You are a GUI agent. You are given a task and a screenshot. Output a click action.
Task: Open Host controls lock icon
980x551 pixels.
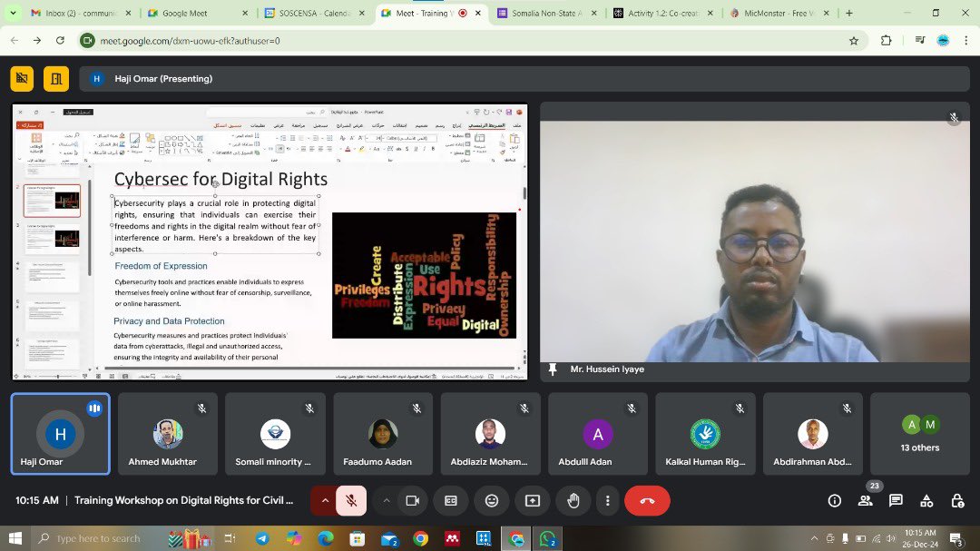click(957, 500)
